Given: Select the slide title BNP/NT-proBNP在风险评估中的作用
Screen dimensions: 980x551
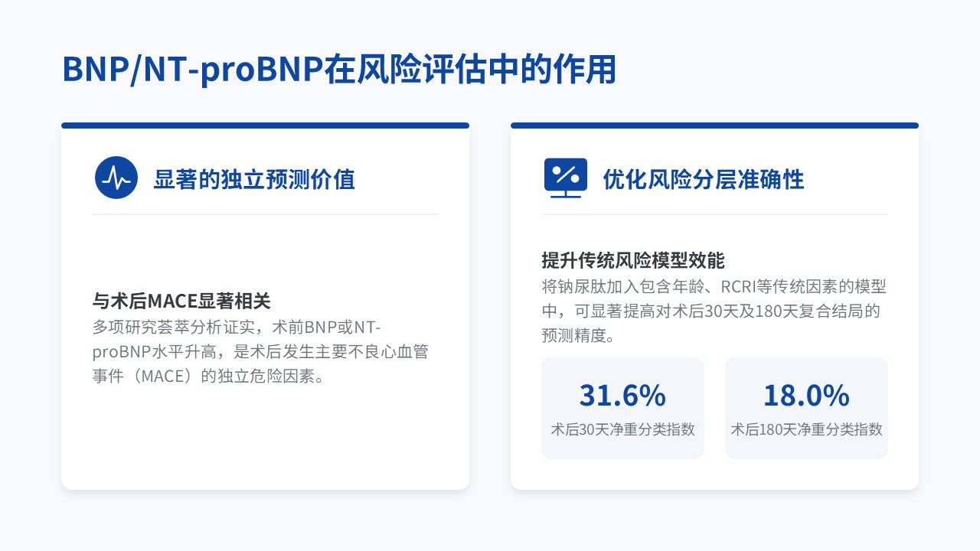Looking at the screenshot, I should point(339,70).
